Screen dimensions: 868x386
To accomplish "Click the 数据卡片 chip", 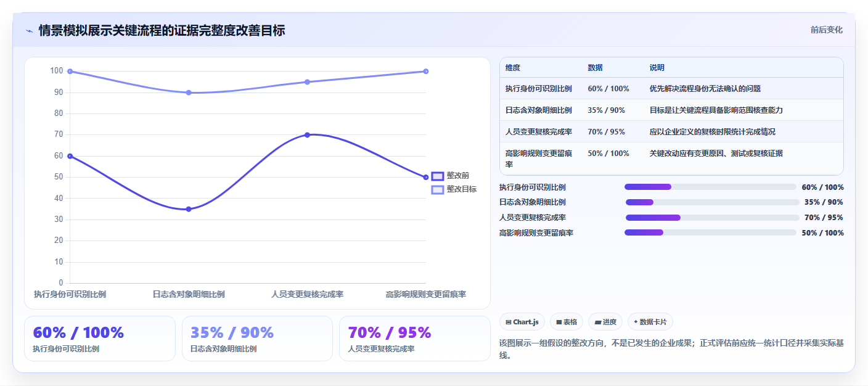I will click(x=650, y=322).
